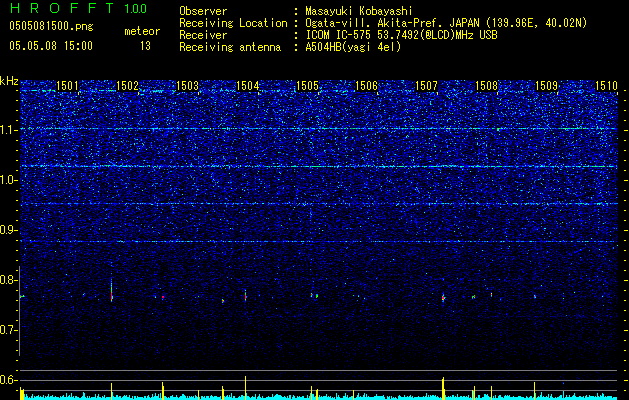This screenshot has height=400, width=629.
Task: Click the date stamp 05.05.08 15:00
Action: (x=51, y=46)
